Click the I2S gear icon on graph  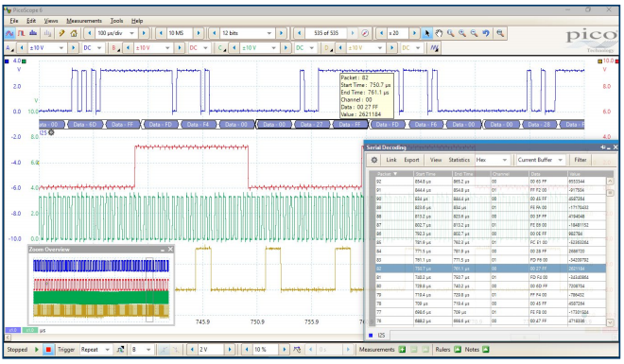tap(51, 132)
